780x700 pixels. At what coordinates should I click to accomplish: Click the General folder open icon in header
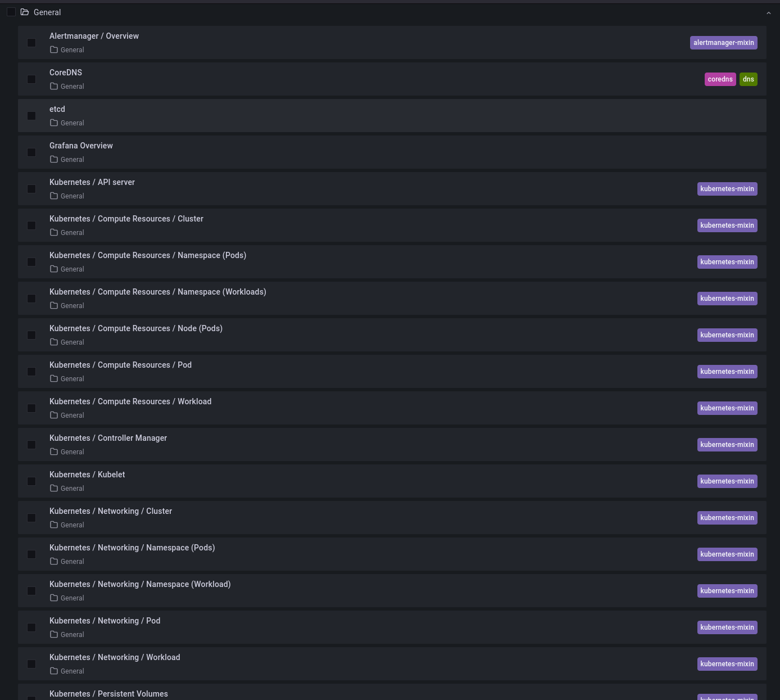(x=25, y=12)
